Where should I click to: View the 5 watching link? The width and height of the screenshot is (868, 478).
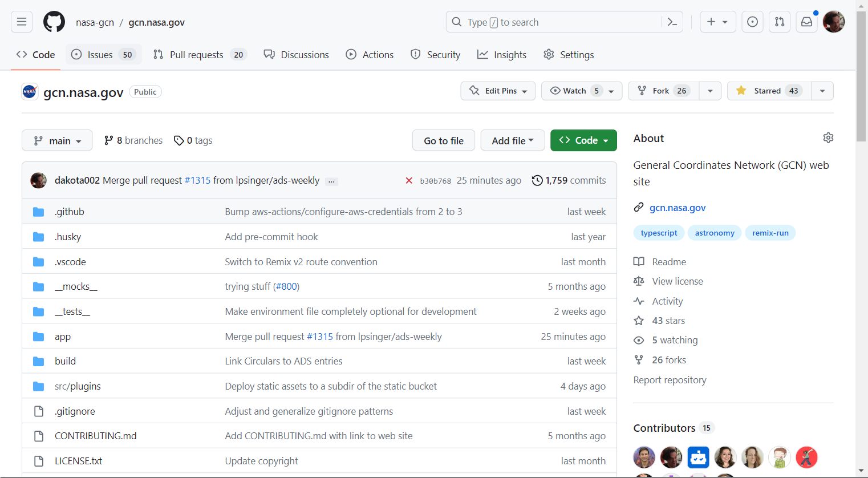coord(666,340)
